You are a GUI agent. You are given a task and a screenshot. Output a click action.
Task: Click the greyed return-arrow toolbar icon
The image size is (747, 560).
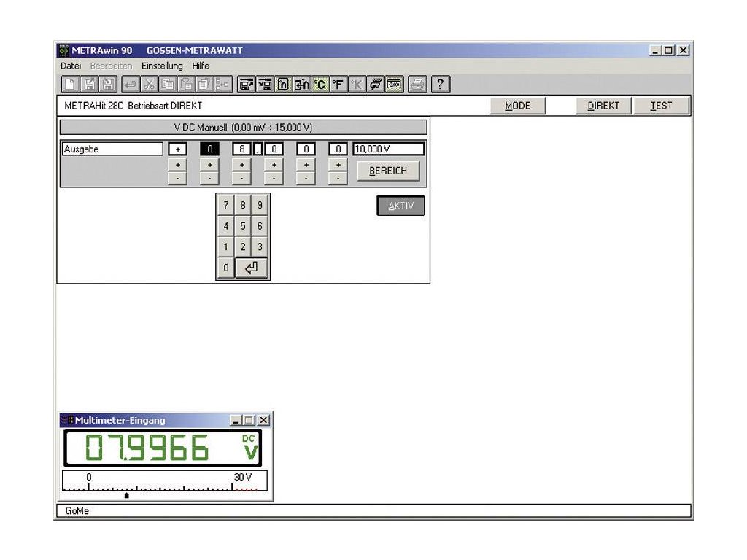130,85
